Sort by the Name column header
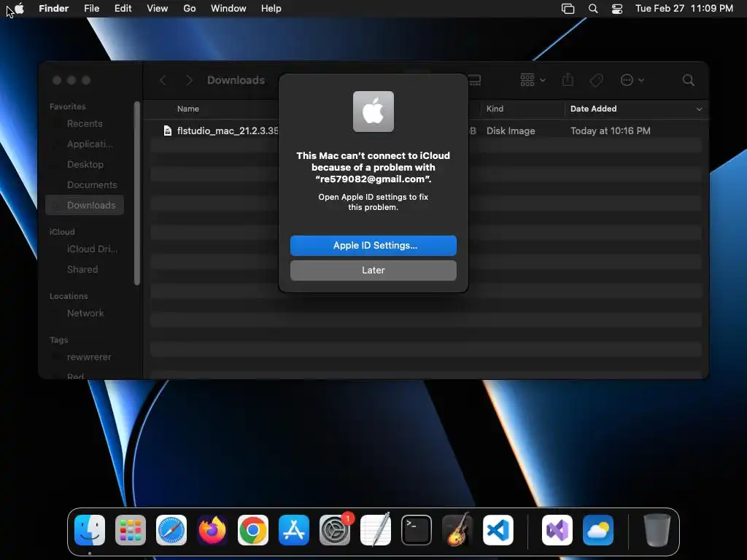The height and width of the screenshot is (560, 747). point(188,109)
